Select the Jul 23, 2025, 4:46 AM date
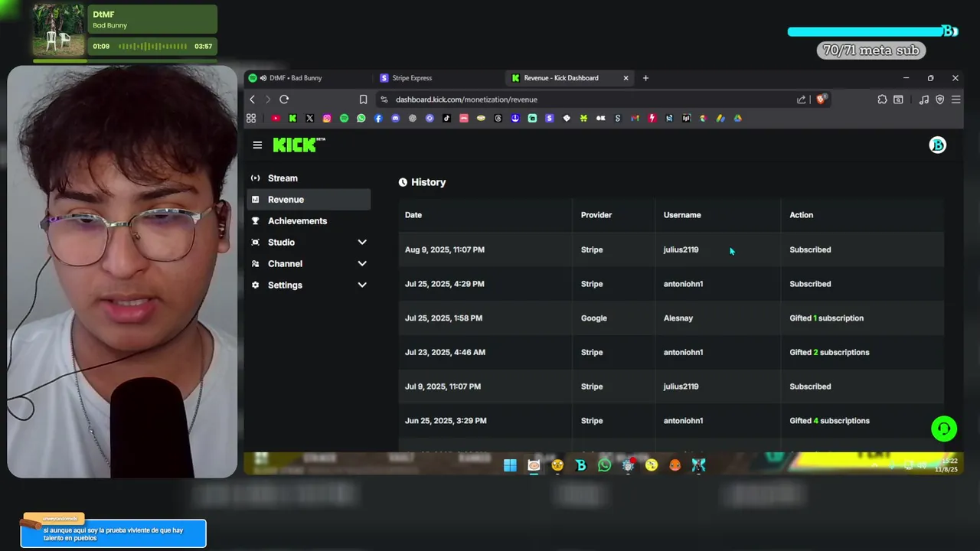Screen dimensions: 980x551 coord(445,353)
